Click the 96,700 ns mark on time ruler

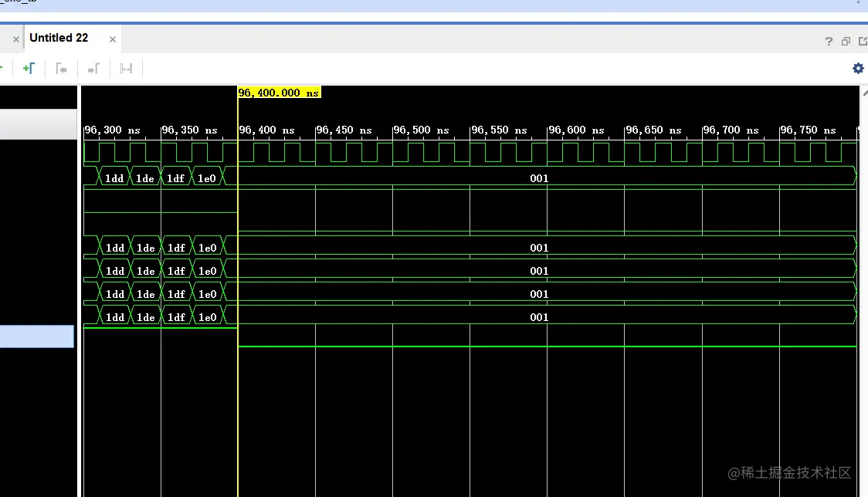pos(731,130)
